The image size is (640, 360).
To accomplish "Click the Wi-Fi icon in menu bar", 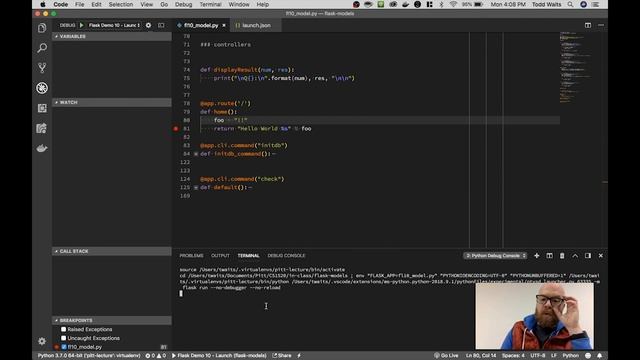I will tap(453, 4).
